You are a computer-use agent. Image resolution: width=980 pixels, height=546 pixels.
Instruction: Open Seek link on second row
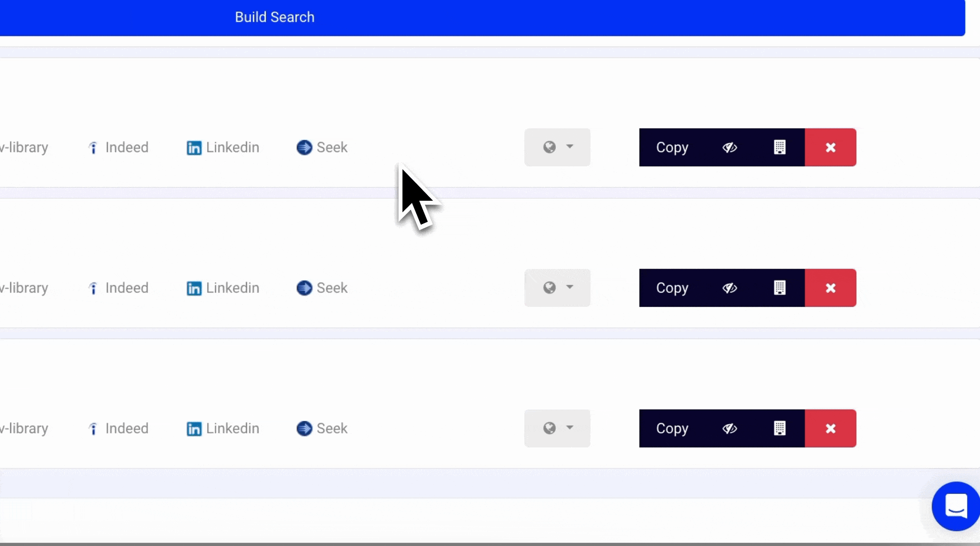tap(322, 287)
